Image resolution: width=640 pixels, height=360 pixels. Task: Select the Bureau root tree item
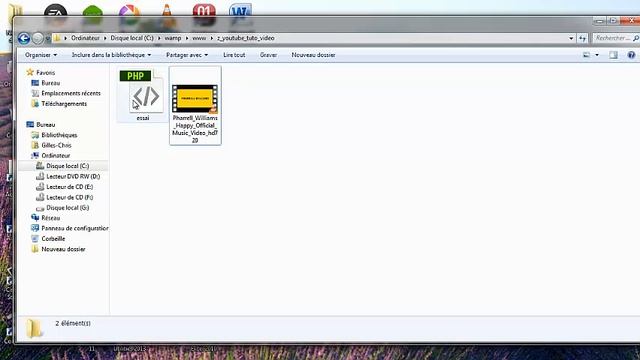pos(45,124)
